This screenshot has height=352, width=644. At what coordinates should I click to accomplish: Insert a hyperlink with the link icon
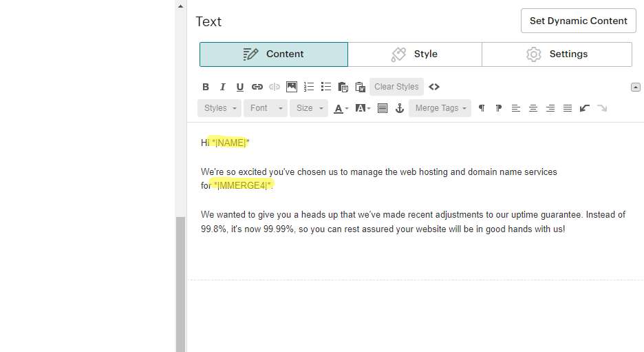[257, 87]
